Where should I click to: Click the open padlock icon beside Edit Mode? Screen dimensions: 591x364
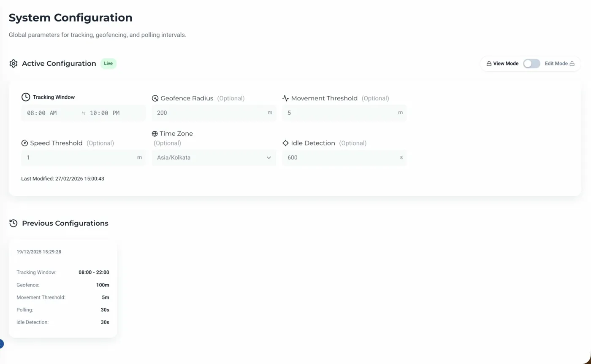[572, 64]
